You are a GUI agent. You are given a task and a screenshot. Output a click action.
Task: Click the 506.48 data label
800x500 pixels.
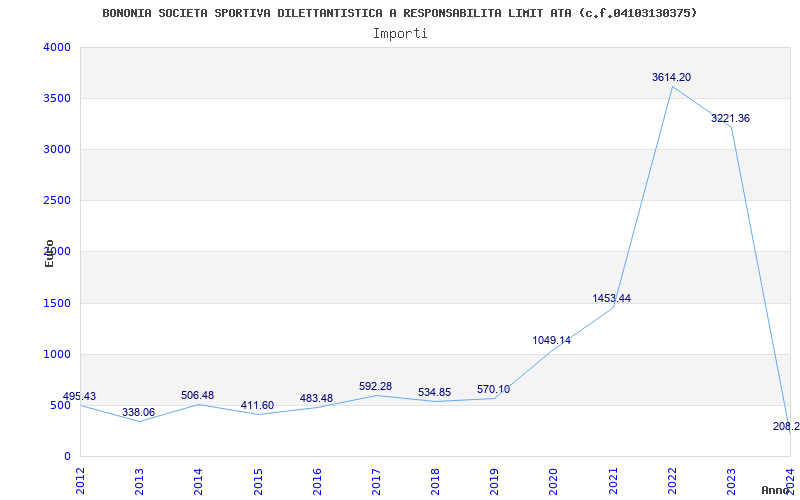[197, 395]
